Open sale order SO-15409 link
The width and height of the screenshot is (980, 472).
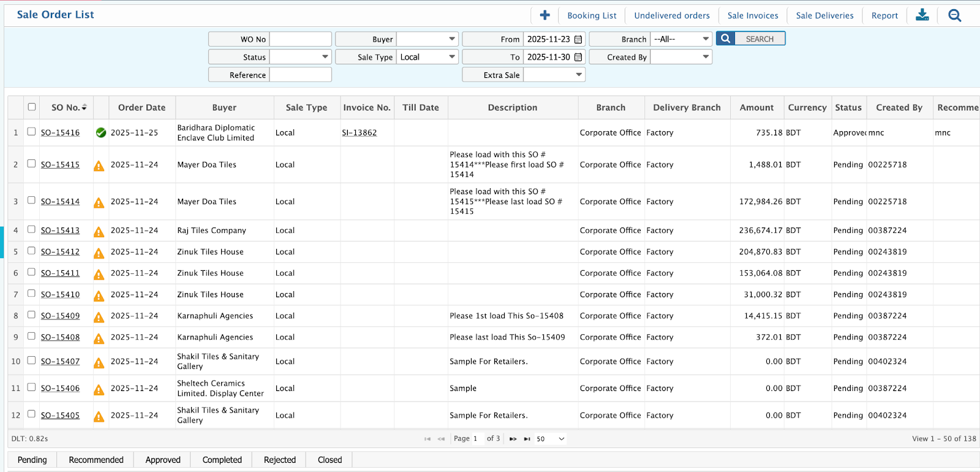click(60, 316)
